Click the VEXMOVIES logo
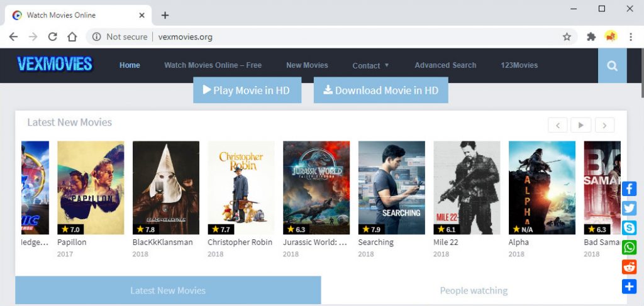The image size is (644, 306). [55, 64]
